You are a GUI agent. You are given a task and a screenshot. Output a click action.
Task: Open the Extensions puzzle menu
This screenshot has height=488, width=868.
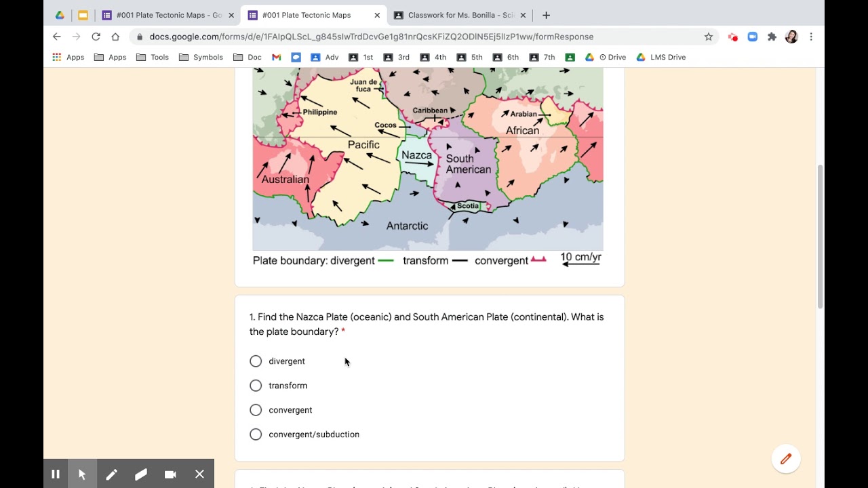(772, 37)
